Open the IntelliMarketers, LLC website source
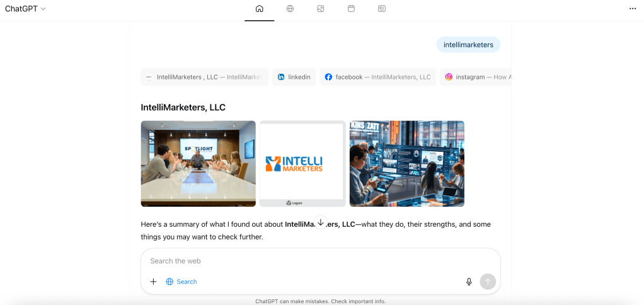This screenshot has height=305, width=644. pos(205,77)
